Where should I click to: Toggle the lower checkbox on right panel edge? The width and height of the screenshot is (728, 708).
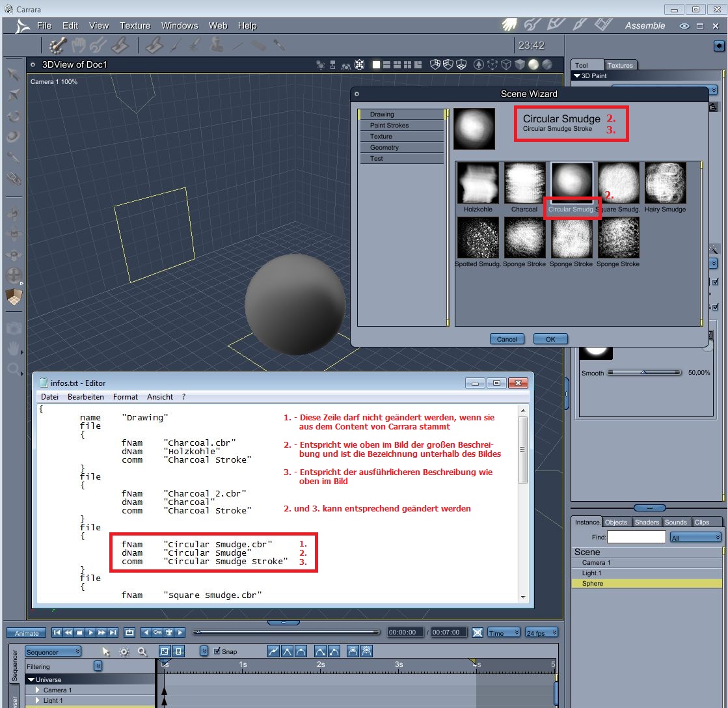715,307
